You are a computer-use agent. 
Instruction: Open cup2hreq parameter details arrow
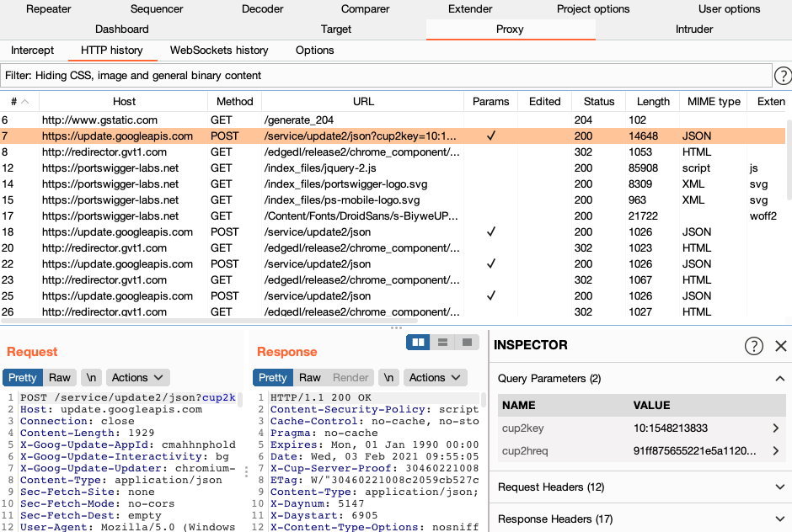(775, 451)
